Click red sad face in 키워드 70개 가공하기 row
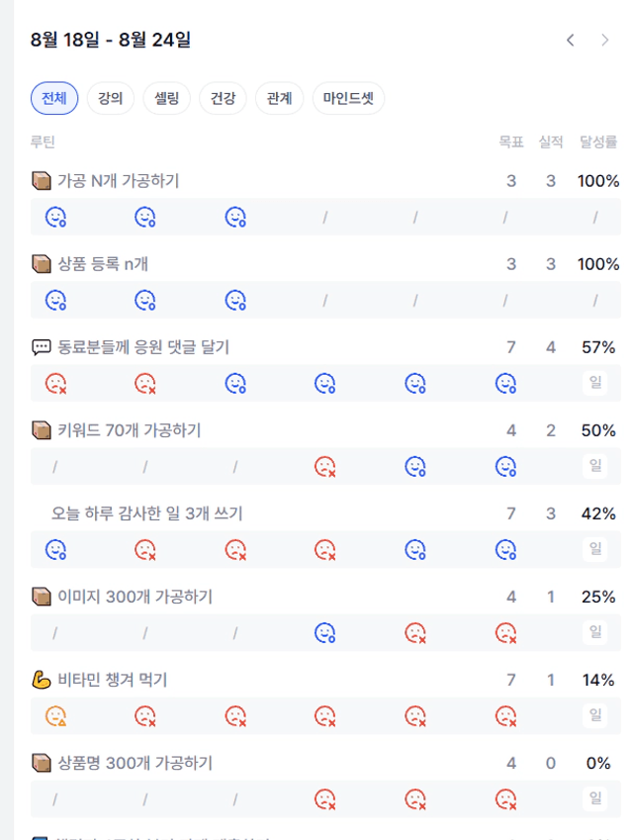 [325, 467]
